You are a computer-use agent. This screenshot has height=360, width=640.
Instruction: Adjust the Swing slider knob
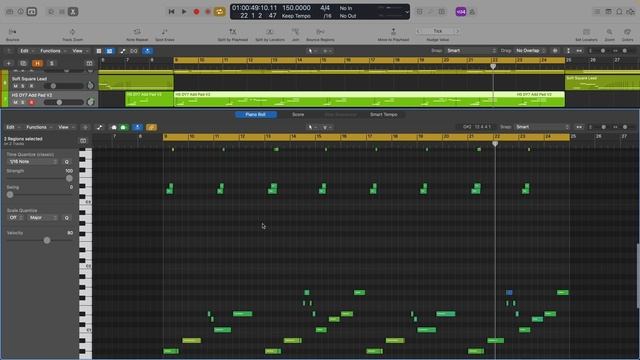pos(10,195)
